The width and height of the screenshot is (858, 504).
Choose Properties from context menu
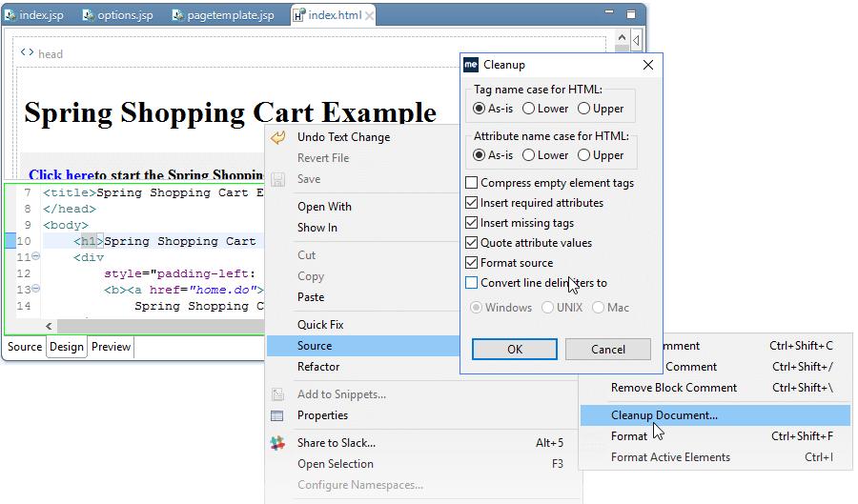pos(323,415)
